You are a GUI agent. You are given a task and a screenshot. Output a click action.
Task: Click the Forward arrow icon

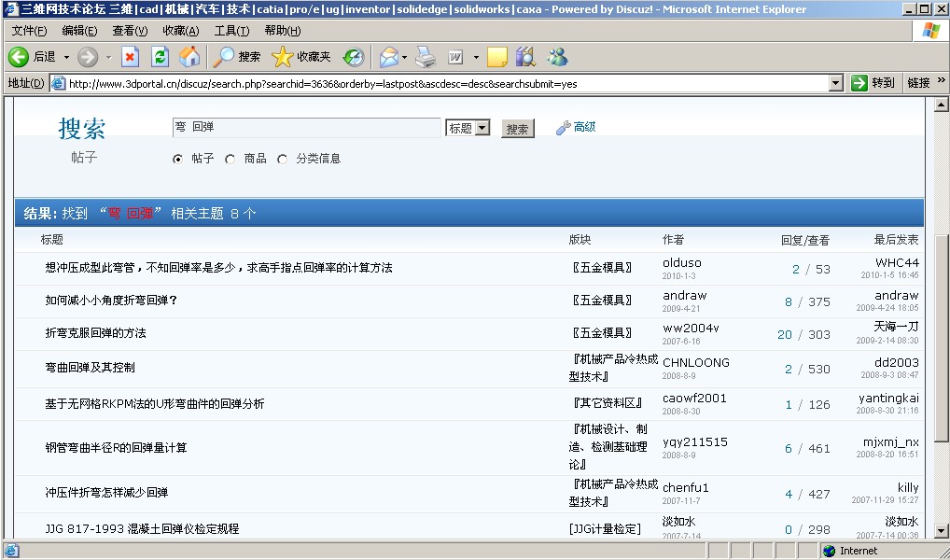click(88, 57)
